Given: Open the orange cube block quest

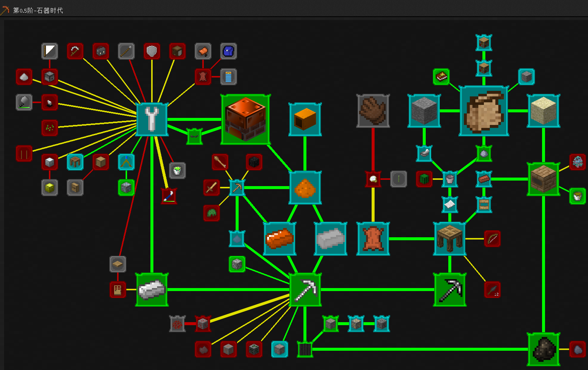Looking at the screenshot, I should tap(305, 119).
